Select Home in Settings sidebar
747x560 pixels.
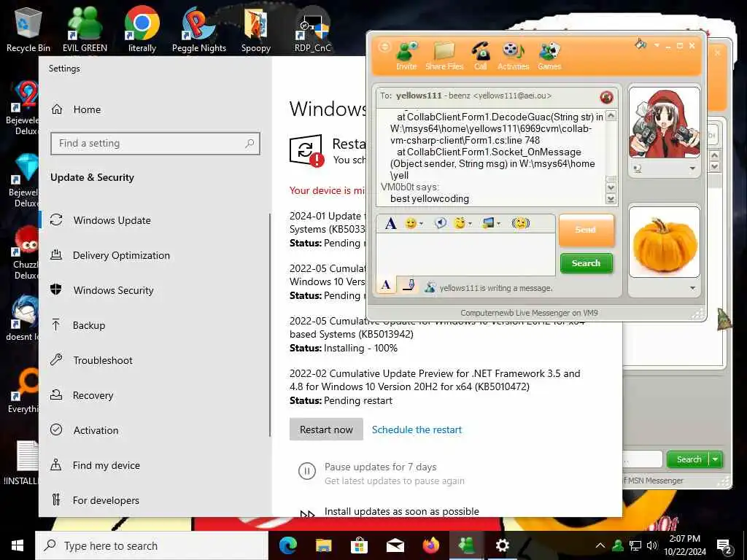tap(155, 109)
